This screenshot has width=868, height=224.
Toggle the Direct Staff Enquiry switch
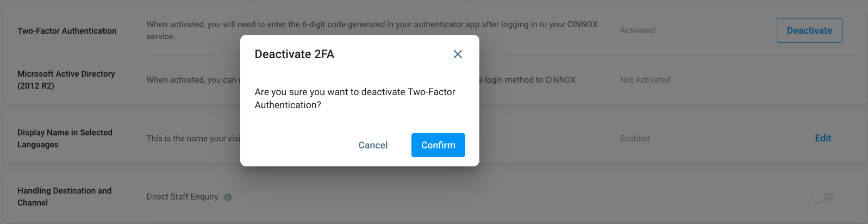click(x=822, y=197)
